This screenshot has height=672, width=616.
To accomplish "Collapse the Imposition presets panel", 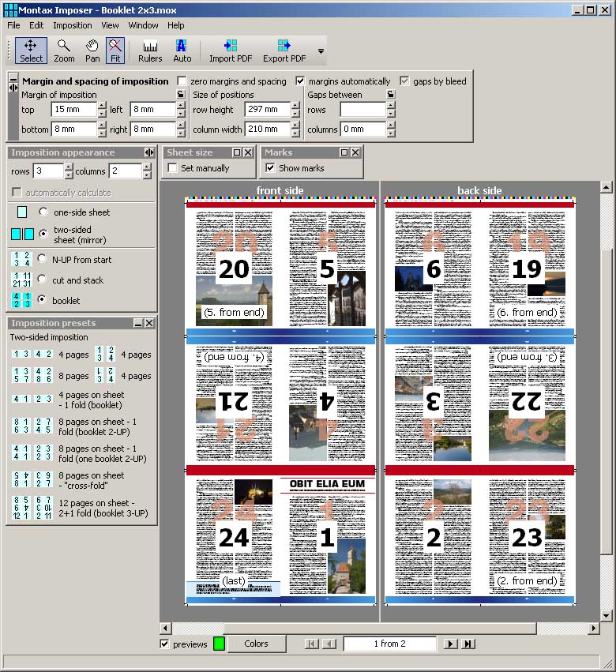I will pyautogui.click(x=137, y=323).
